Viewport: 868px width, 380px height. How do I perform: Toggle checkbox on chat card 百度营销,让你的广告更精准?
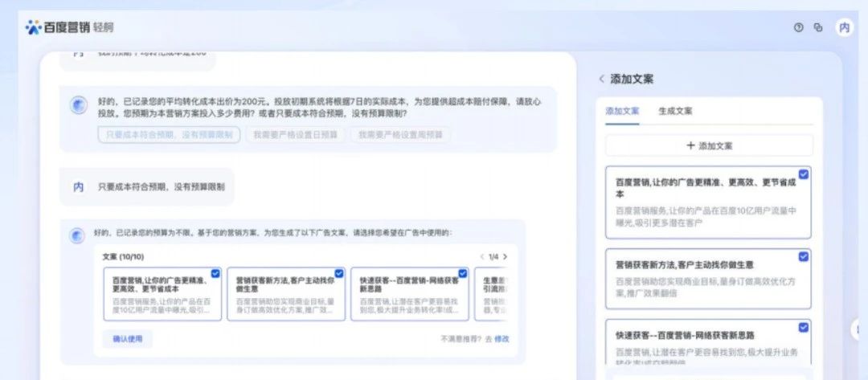coord(215,273)
